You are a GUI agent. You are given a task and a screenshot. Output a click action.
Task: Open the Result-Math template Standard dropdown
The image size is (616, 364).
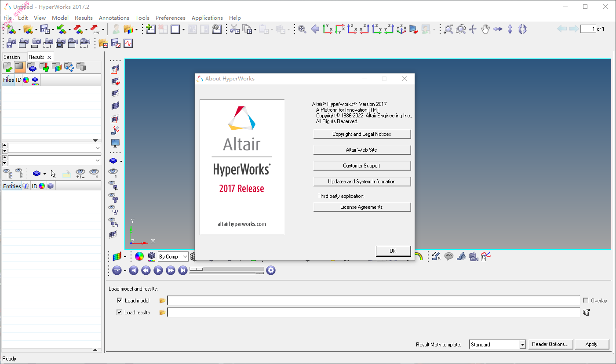click(522, 345)
